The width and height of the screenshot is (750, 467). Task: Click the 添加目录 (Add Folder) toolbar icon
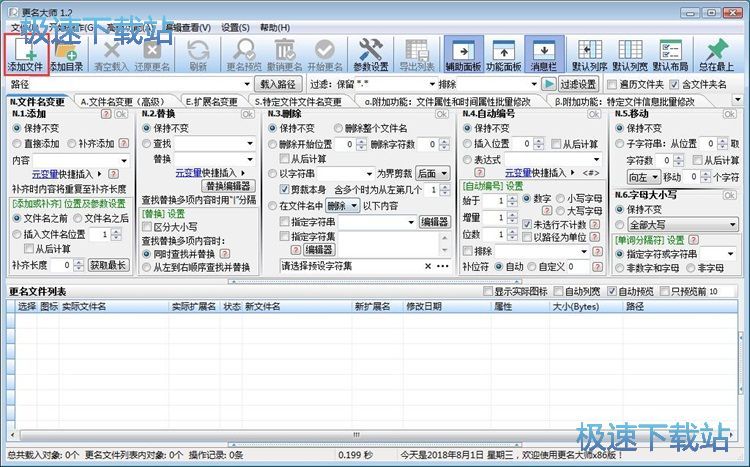(x=66, y=54)
